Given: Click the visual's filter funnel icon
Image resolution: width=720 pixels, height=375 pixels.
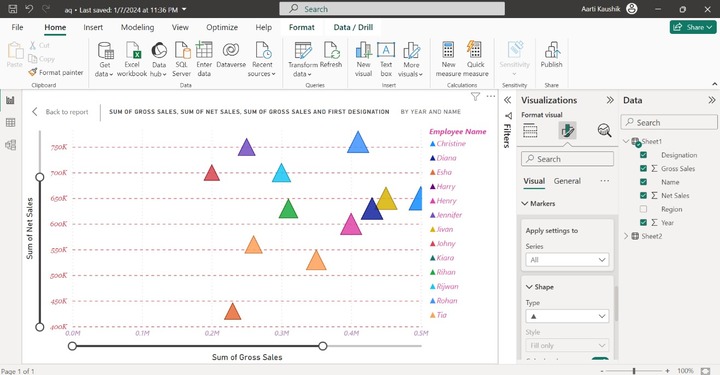Looking at the screenshot, I should pyautogui.click(x=475, y=96).
